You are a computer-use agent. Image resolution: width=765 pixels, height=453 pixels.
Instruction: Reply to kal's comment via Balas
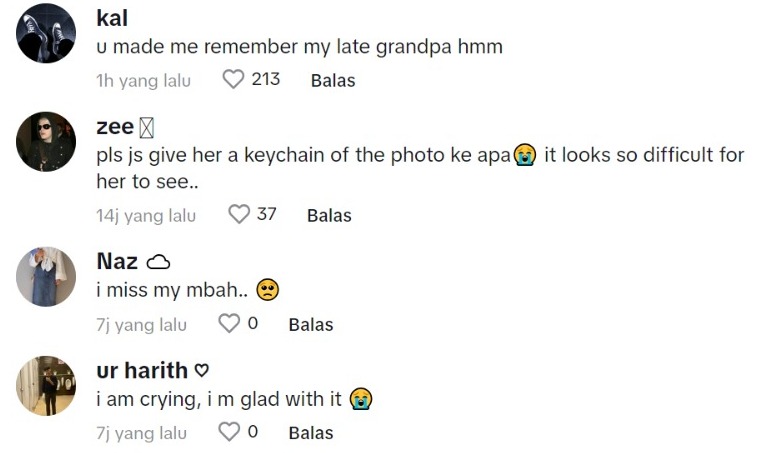click(333, 80)
